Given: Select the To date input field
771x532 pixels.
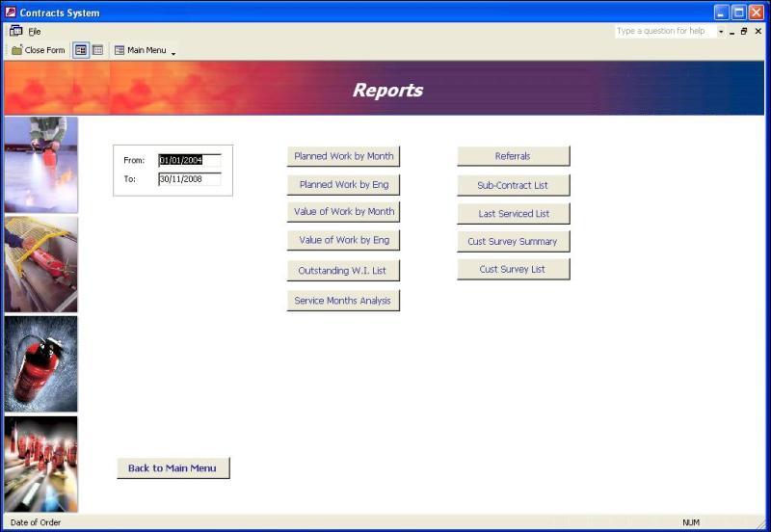Looking at the screenshot, I should tap(189, 179).
